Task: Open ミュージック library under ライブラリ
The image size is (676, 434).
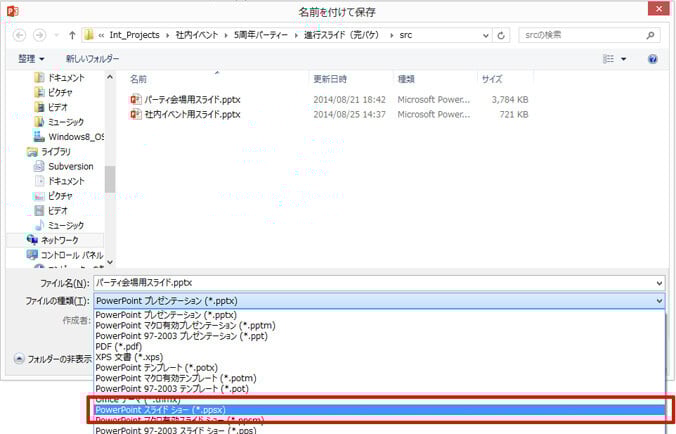Action: click(x=66, y=225)
